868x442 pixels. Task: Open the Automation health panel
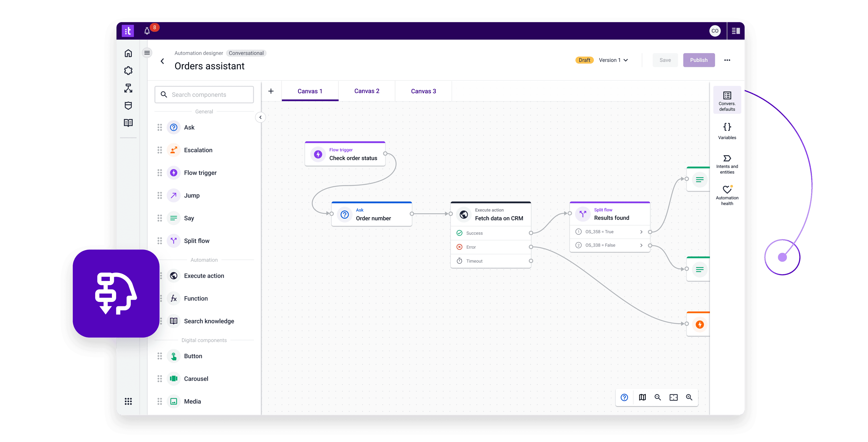pyautogui.click(x=727, y=195)
